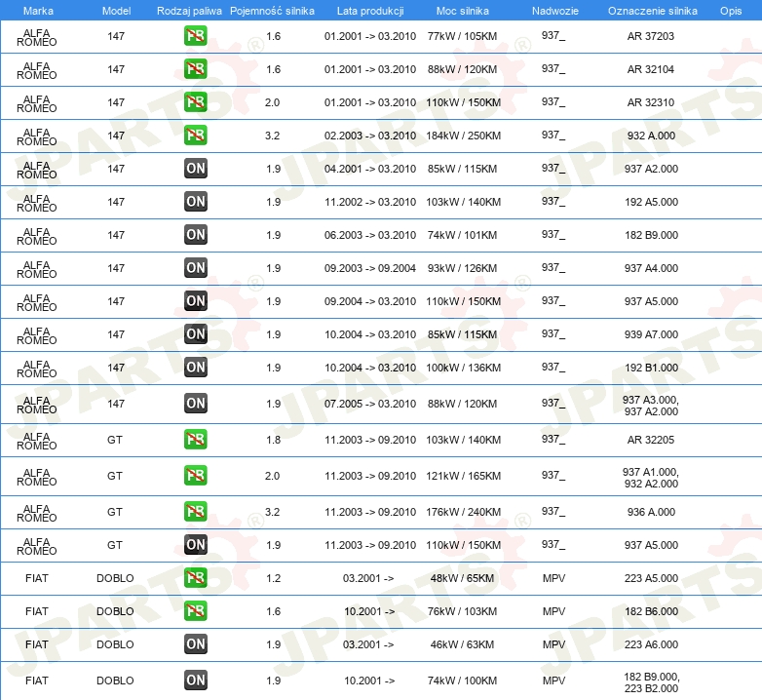
Task: Click power value 176kW / 240KM
Action: tap(463, 512)
